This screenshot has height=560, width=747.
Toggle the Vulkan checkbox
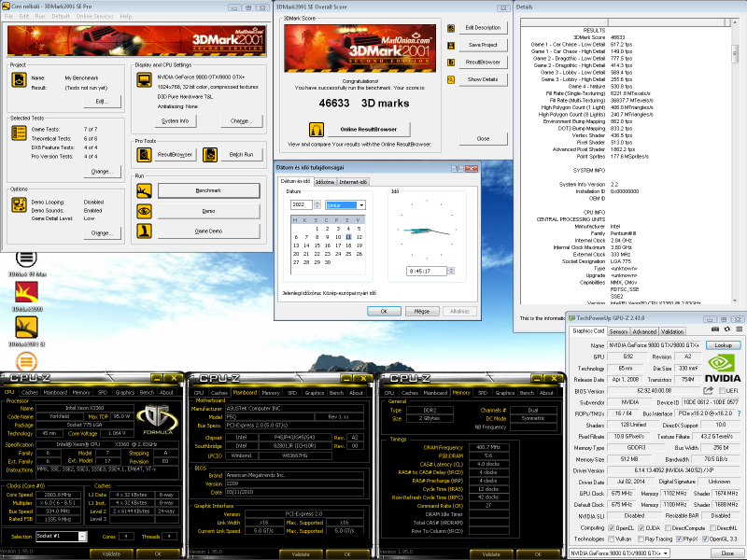coord(612,539)
